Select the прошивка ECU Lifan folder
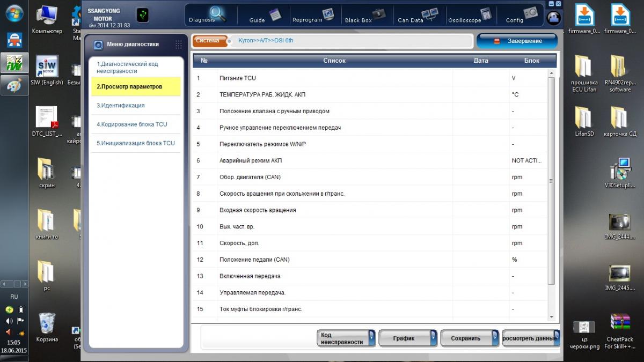The height and width of the screenshot is (362, 644). pyautogui.click(x=584, y=73)
